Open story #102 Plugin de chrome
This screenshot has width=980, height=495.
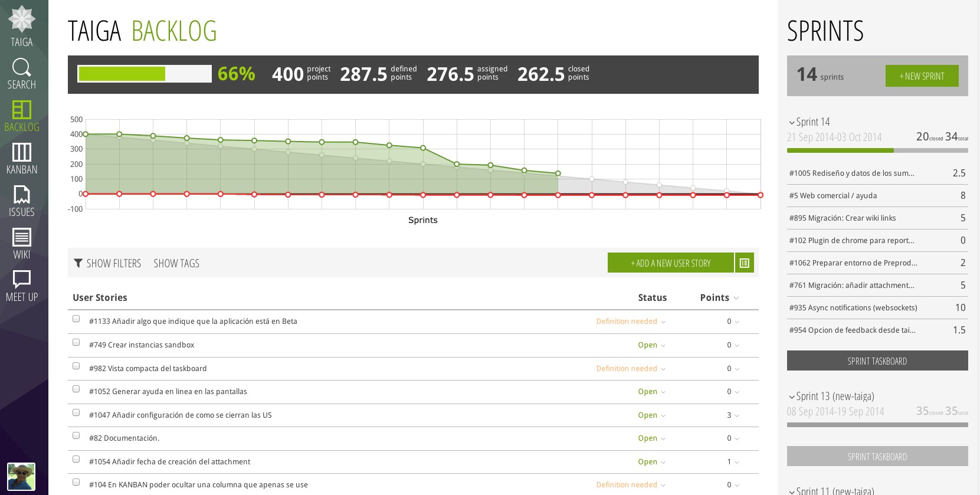(851, 241)
